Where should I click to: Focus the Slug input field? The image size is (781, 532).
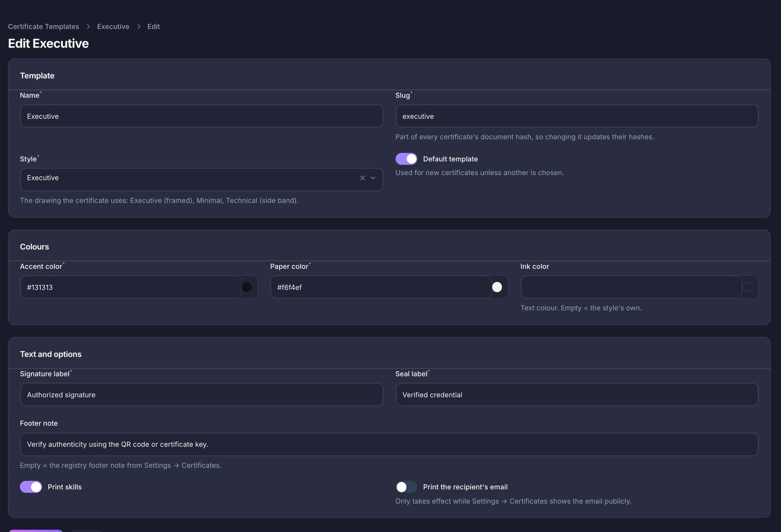pyautogui.click(x=577, y=116)
